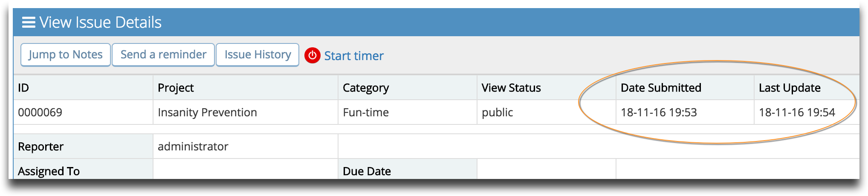The height and width of the screenshot is (196, 868).
Task: Open Issue History
Action: tap(258, 55)
